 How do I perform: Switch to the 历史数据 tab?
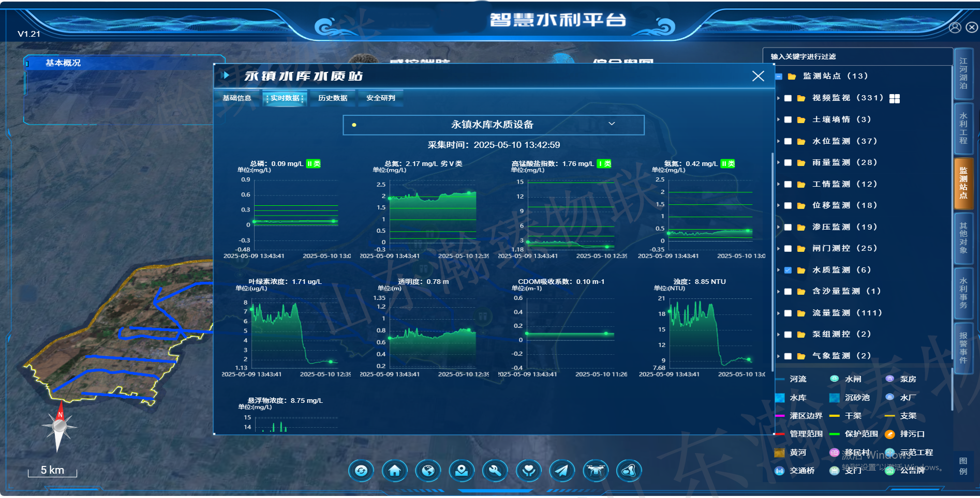click(x=333, y=98)
